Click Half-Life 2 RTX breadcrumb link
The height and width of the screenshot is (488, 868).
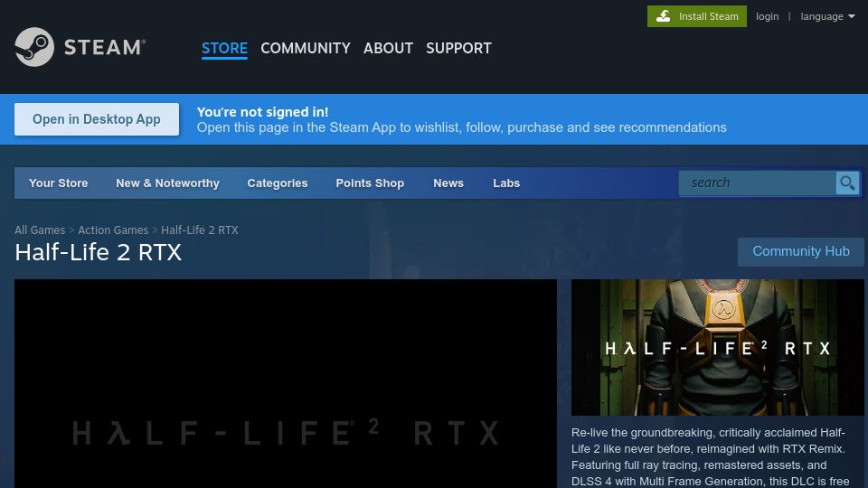[x=200, y=230]
